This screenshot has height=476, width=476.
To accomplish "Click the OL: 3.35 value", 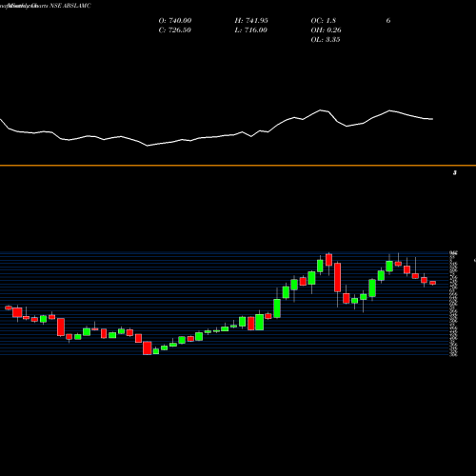I will [x=326, y=40].
